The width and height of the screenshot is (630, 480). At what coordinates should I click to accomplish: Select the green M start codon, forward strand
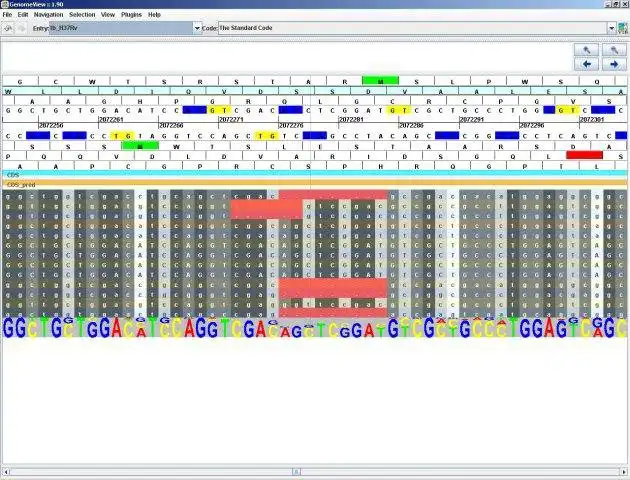coord(380,81)
